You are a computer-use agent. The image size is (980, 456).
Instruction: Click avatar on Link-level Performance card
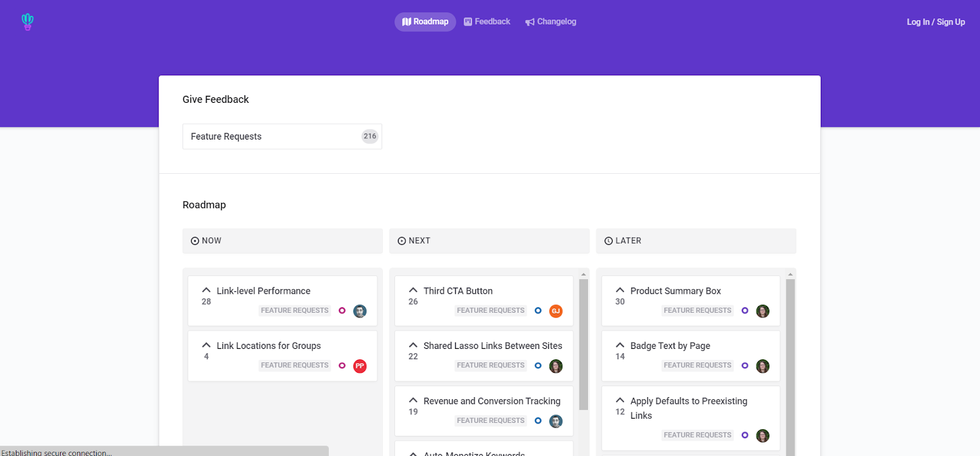click(x=360, y=311)
